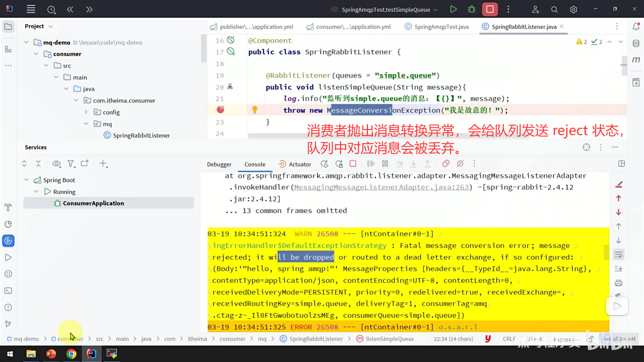Toggle the eye view options in Services
Image resolution: width=644 pixels, height=362 pixels.
click(x=56, y=164)
